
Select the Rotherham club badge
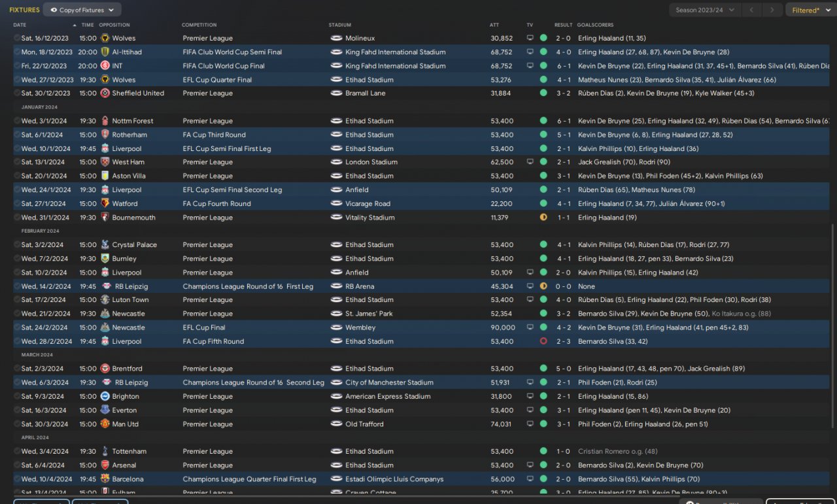tap(105, 135)
